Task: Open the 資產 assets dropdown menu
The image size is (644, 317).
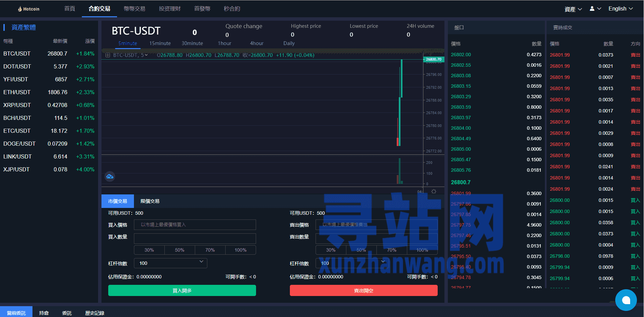Action: tap(573, 9)
